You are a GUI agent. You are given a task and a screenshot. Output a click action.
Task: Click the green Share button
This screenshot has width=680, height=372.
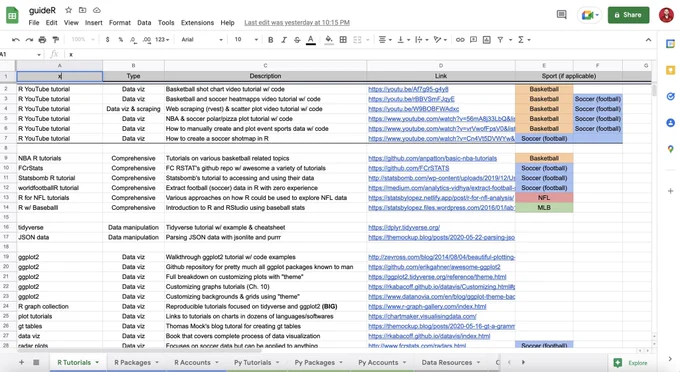(628, 15)
